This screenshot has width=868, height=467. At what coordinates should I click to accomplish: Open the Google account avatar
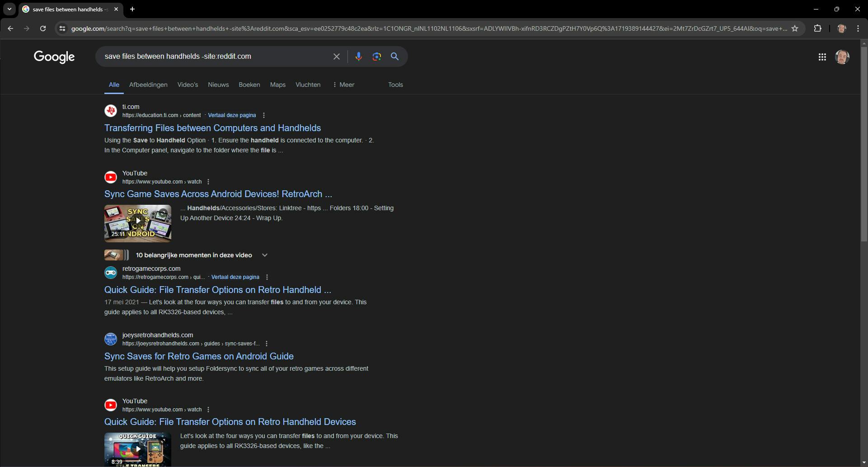tap(842, 57)
